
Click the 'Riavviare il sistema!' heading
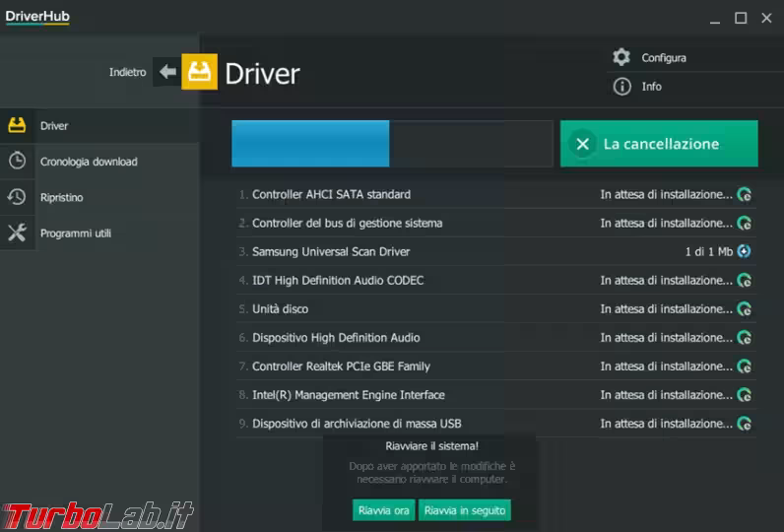click(x=431, y=446)
